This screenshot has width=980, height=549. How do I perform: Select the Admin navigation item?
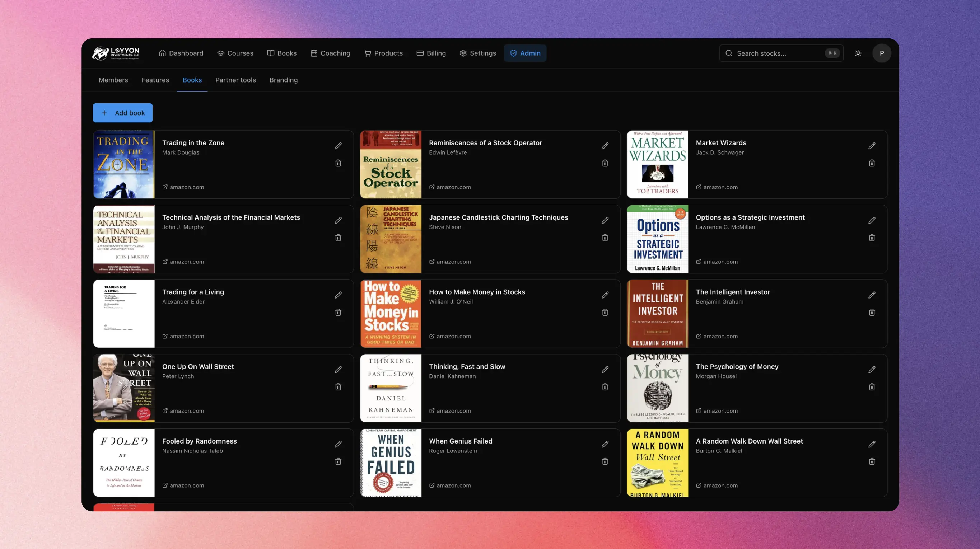[525, 53]
